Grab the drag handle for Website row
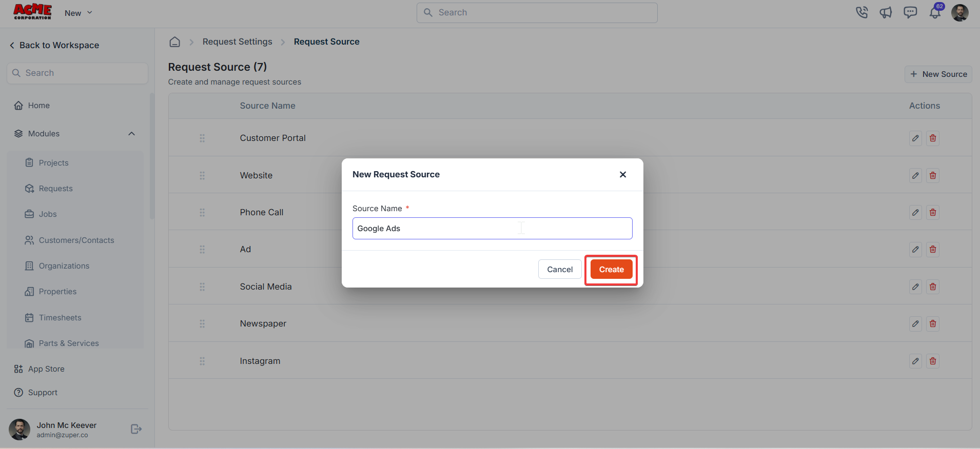Screen dimensions: 980x449 point(202,176)
